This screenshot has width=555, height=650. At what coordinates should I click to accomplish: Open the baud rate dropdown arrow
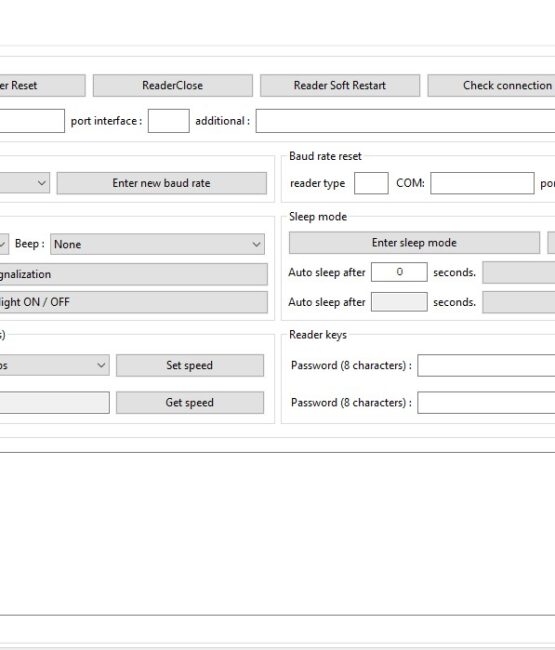pyautogui.click(x=41, y=183)
